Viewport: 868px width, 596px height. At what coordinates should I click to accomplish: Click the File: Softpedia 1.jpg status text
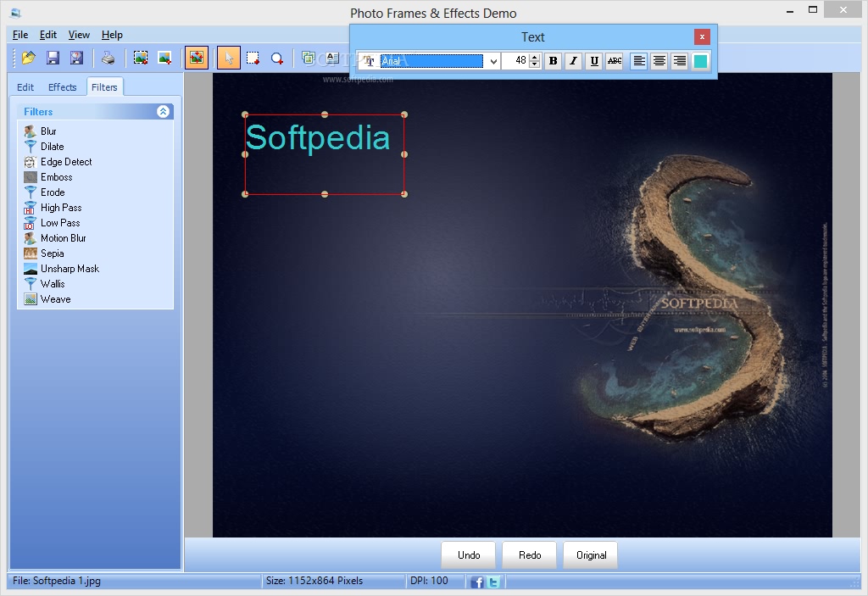pos(57,581)
